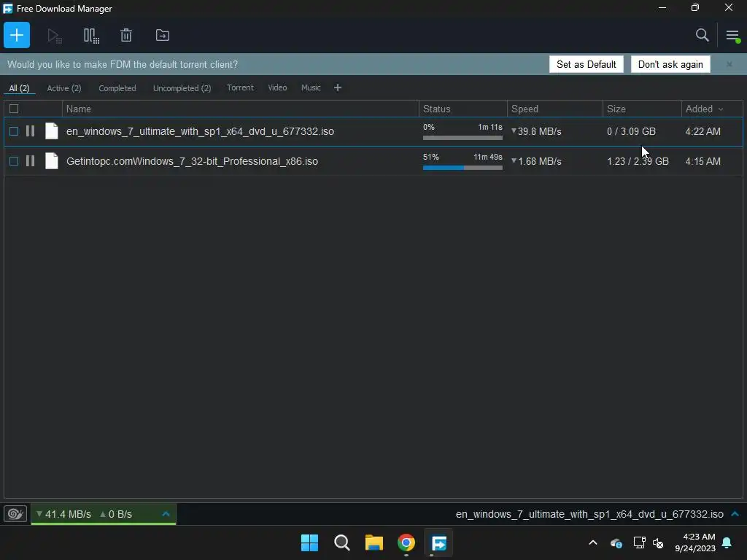Screen dimensions: 747x560
Task: Click file icon of Getintopc.comWindows_7 row
Action: click(x=52, y=161)
